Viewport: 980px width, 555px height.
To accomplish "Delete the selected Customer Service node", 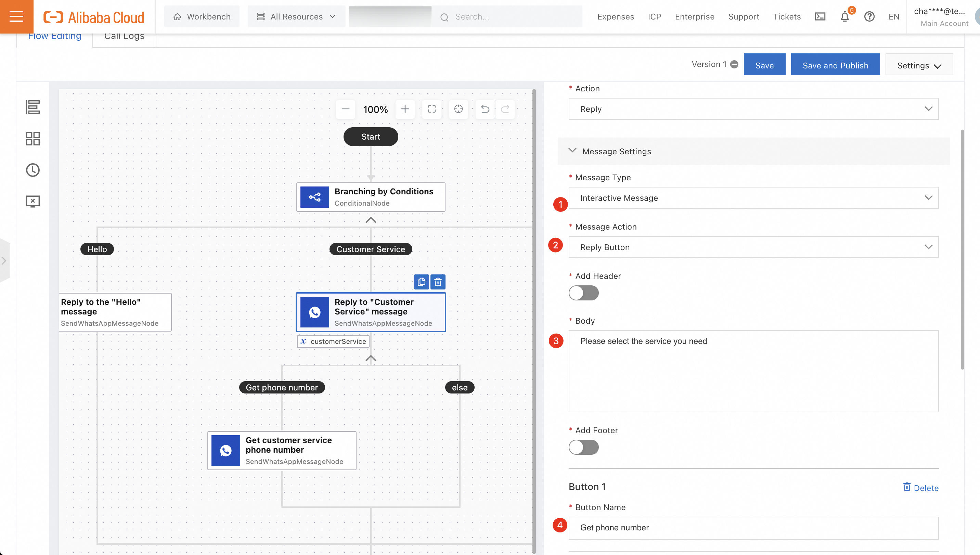I will tap(438, 282).
